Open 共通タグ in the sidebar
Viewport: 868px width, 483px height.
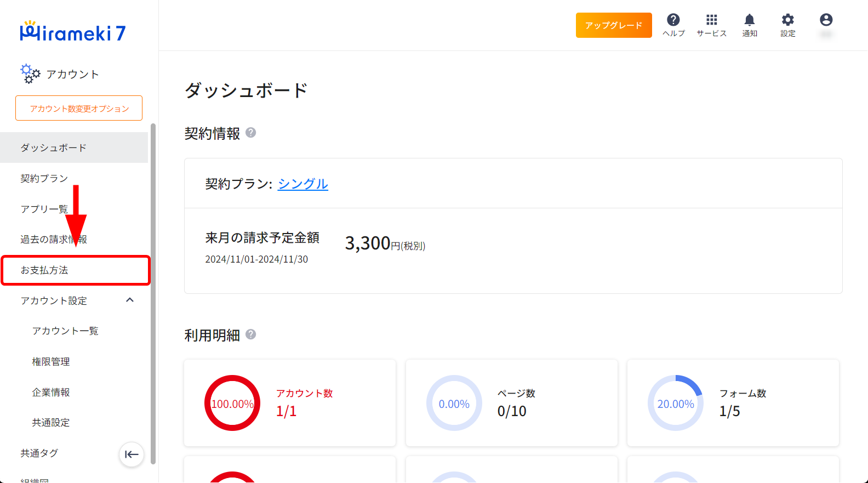coord(39,453)
